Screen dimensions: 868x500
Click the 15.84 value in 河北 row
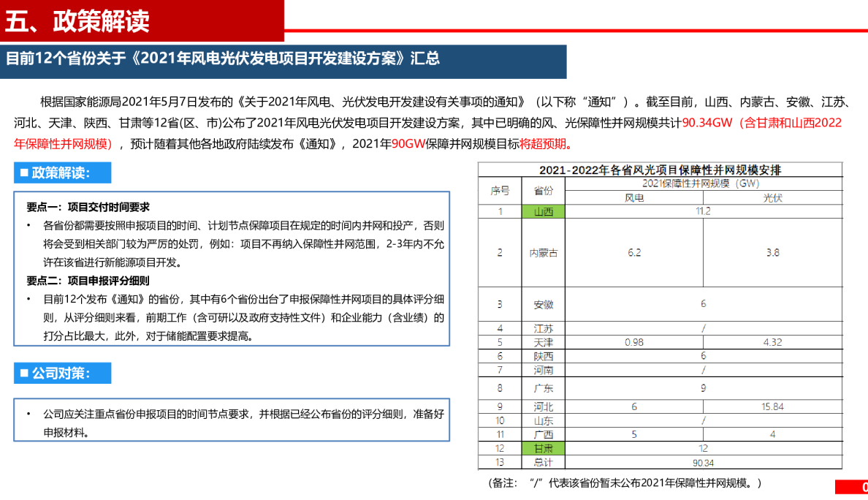point(772,406)
